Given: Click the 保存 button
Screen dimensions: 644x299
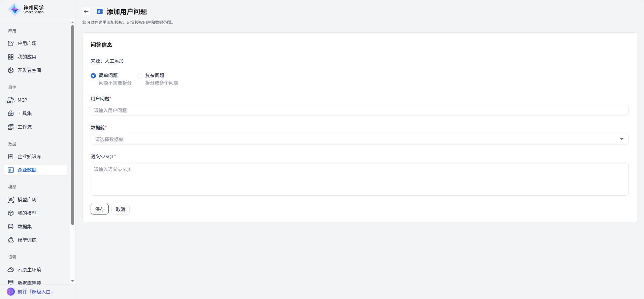Looking at the screenshot, I should (100, 209).
